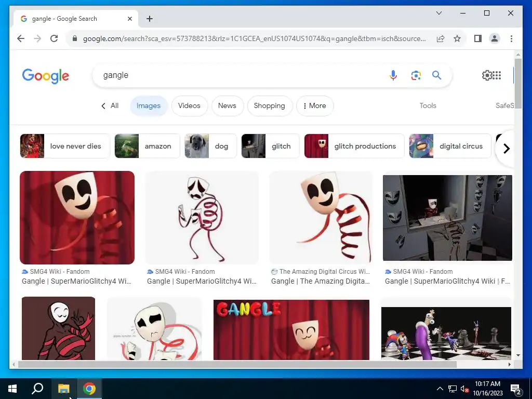Open the GANGLE balloon-letters thumbnail
The width and height of the screenshot is (532, 399).
coord(291,329)
